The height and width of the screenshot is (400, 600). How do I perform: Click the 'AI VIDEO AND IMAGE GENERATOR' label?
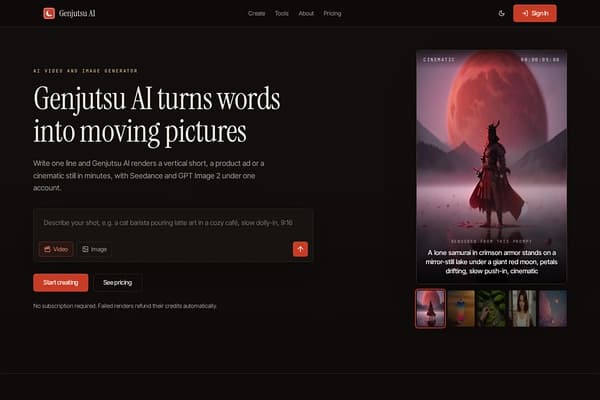(x=85, y=71)
